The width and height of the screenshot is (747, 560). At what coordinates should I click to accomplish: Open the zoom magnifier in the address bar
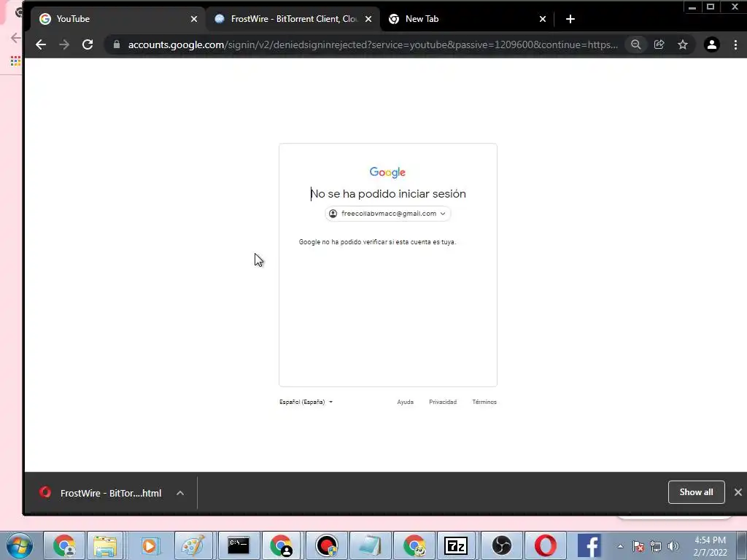635,44
